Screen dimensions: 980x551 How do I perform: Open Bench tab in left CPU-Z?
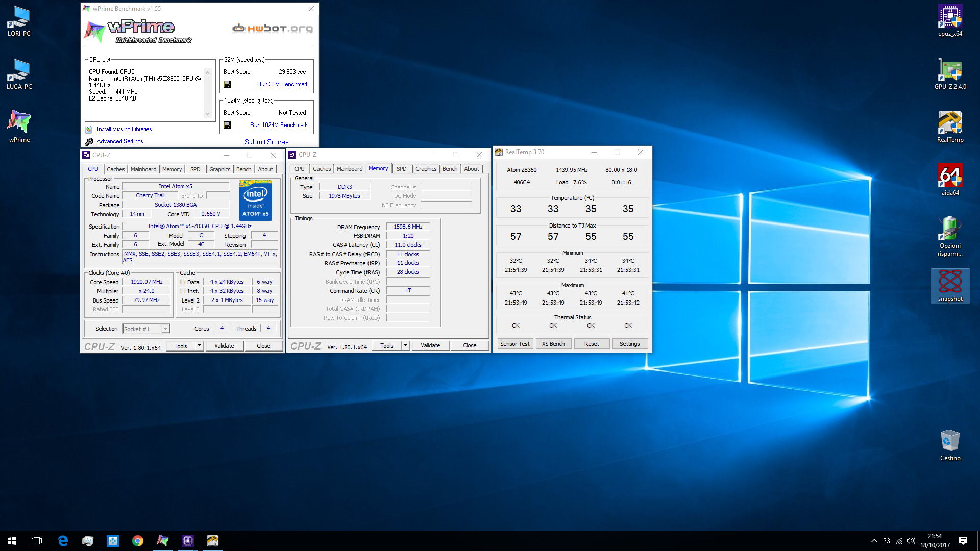244,169
